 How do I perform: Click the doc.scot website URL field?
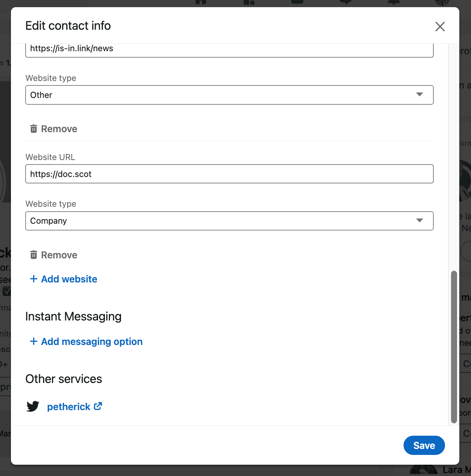point(229,174)
